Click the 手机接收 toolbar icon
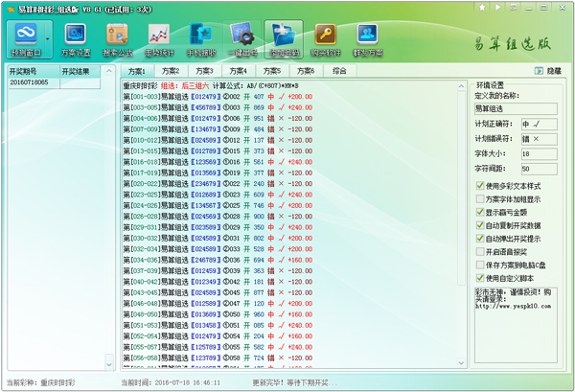 tap(201, 41)
